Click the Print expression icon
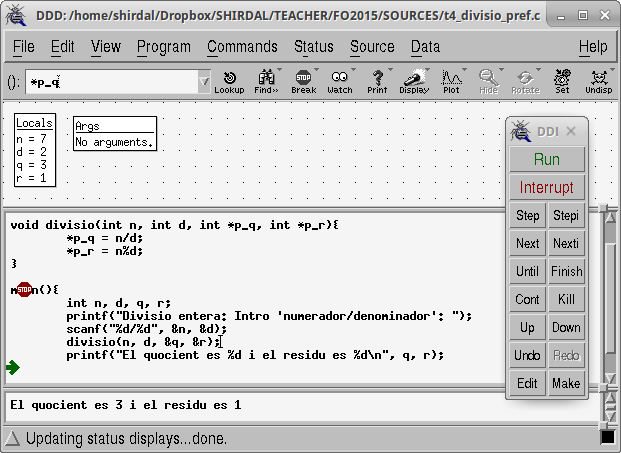 click(x=377, y=81)
